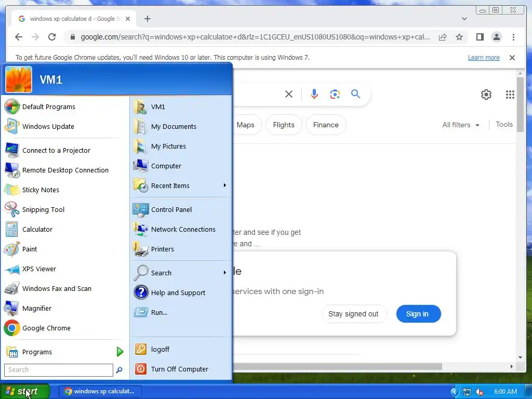532x399 pixels.
Task: Click the VM1 user account picture
Action: [x=19, y=79]
